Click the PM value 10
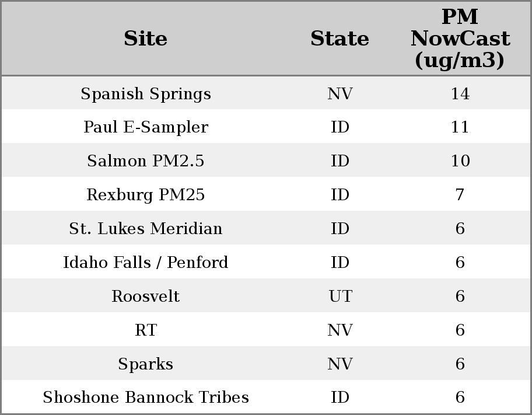The image size is (532, 415). pos(460,161)
